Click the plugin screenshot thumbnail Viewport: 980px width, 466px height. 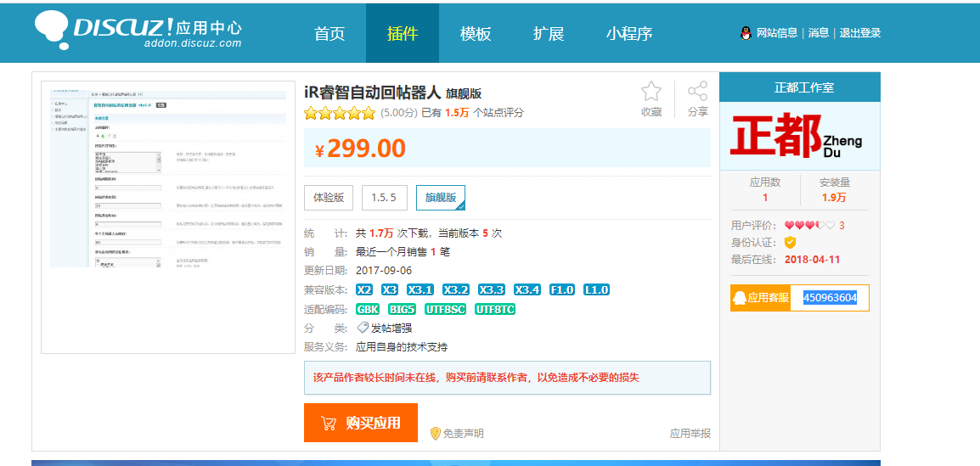[x=168, y=178]
